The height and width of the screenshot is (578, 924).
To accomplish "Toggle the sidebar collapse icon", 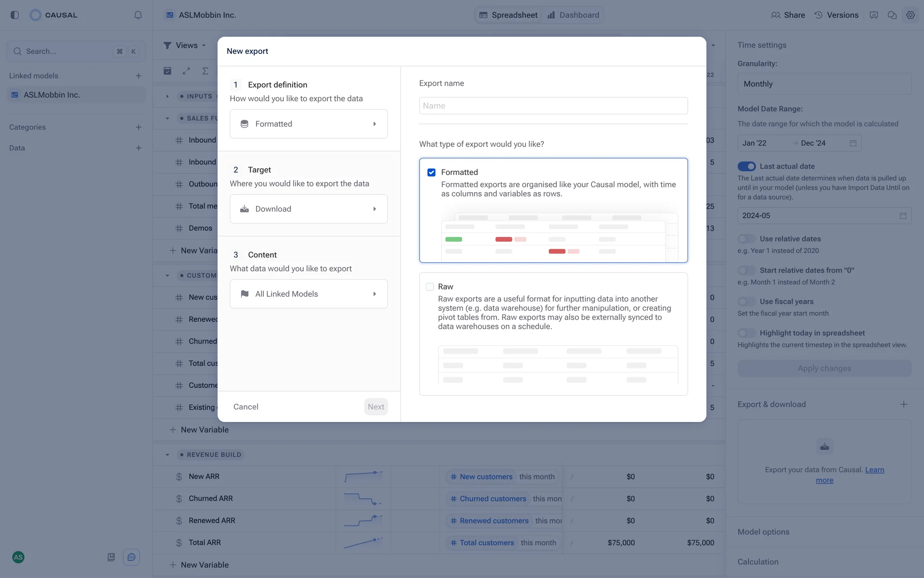I will point(14,15).
